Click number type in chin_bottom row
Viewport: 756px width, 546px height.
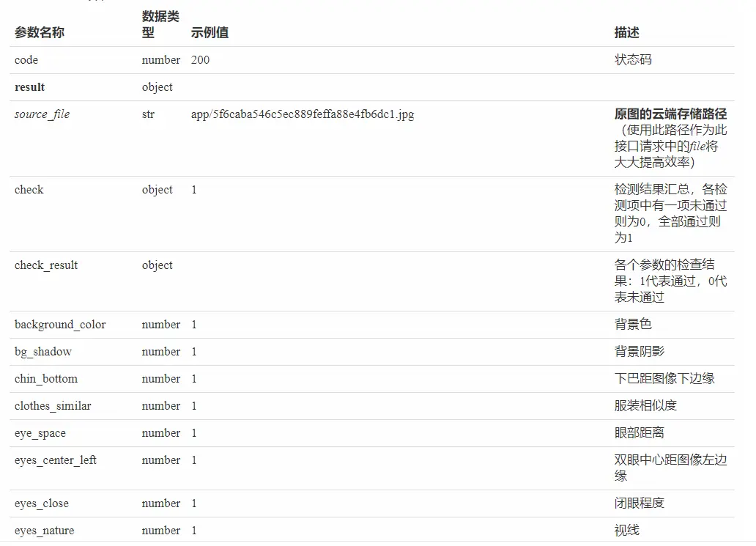click(161, 379)
